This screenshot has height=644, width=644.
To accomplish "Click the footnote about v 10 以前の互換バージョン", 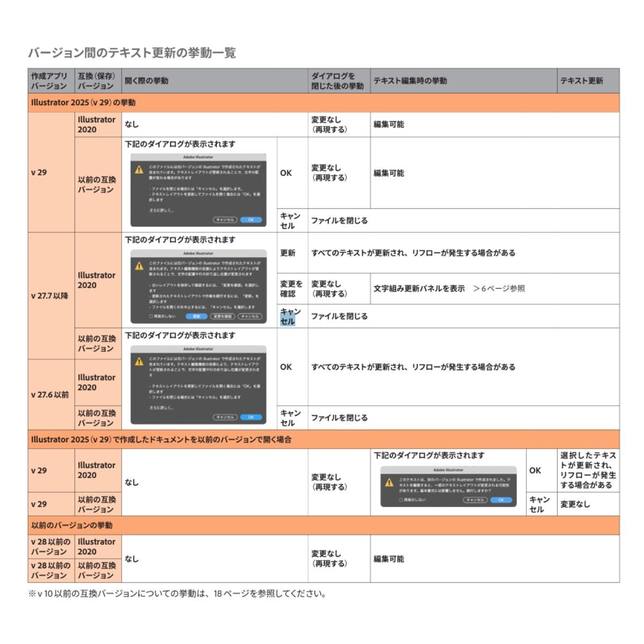I will pyautogui.click(x=177, y=594).
